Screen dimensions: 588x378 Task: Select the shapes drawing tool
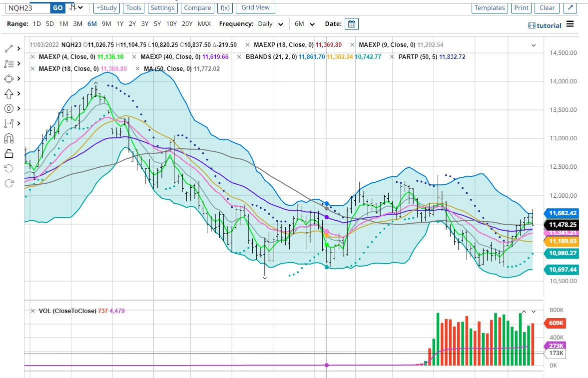pyautogui.click(x=8, y=79)
